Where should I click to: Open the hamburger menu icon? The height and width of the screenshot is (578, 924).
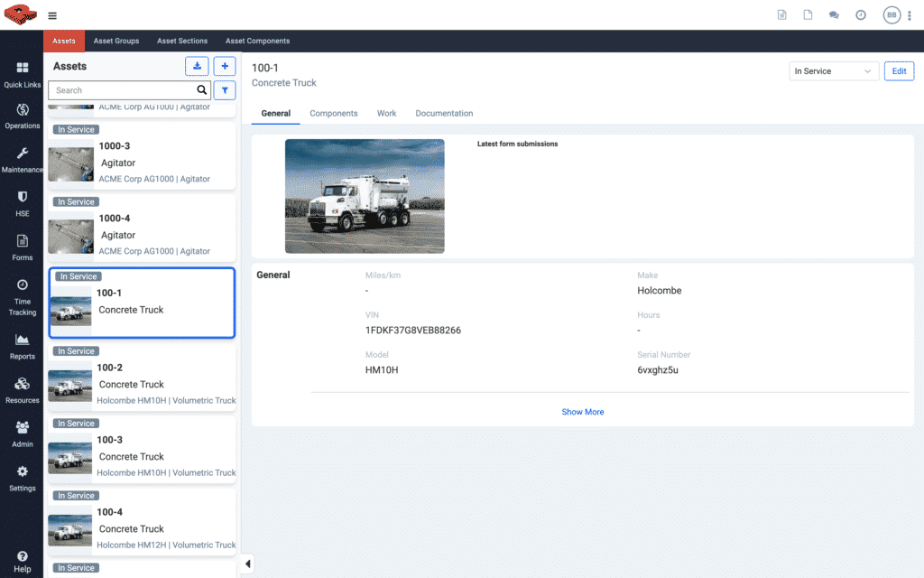tap(52, 16)
